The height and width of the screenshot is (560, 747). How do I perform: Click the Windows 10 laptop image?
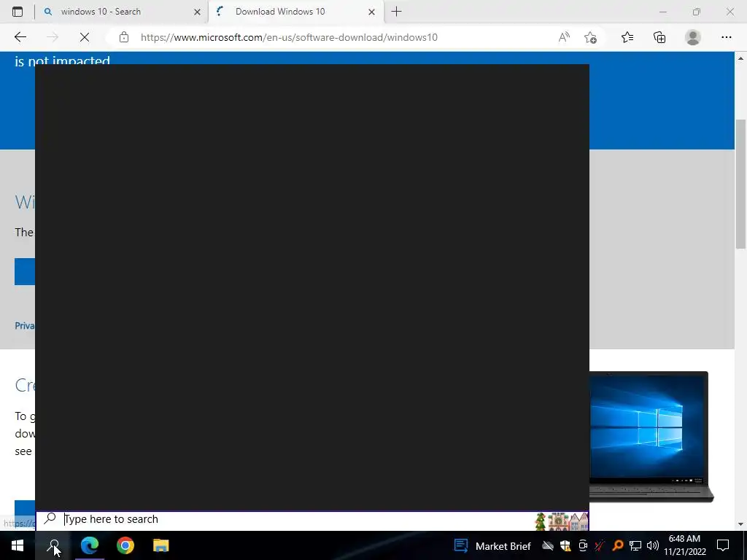point(651,437)
